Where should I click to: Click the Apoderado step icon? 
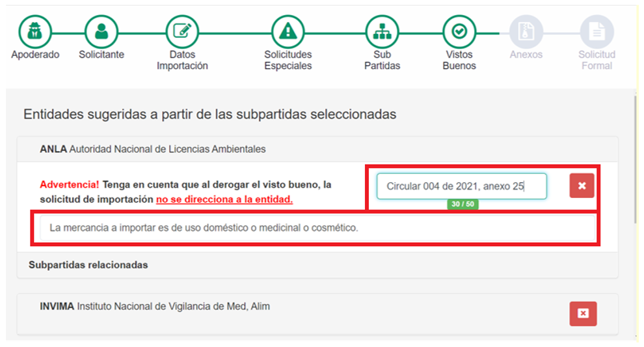point(35,31)
